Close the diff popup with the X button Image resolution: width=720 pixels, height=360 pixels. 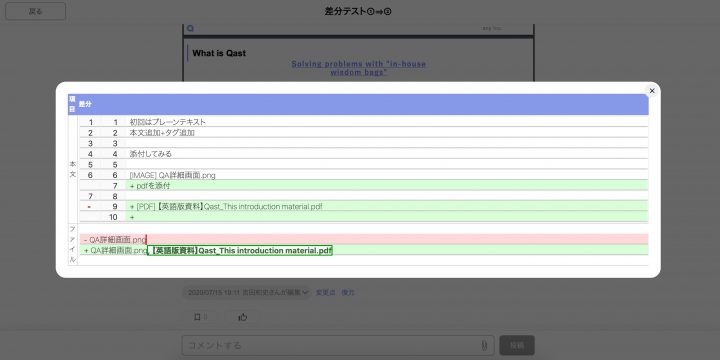pos(652,91)
